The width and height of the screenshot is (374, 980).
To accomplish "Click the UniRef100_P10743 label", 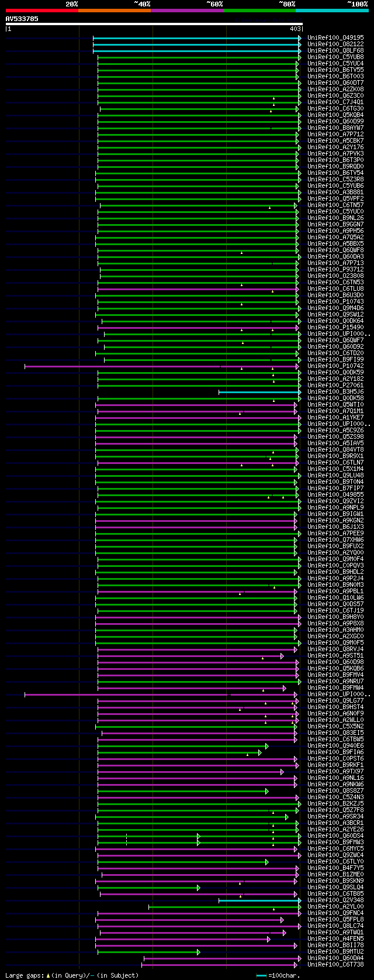I will pyautogui.click(x=335, y=301).
